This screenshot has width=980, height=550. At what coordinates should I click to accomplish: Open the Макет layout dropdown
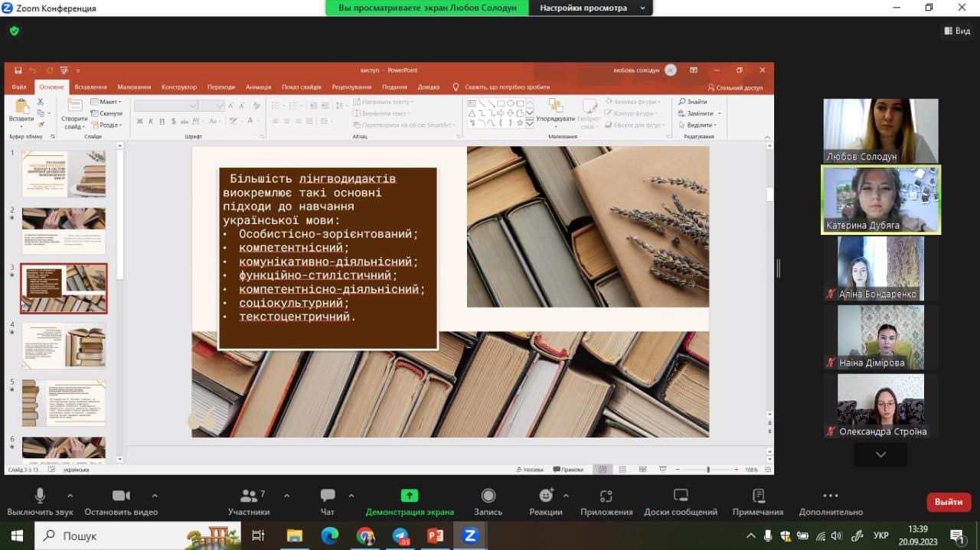(x=106, y=102)
